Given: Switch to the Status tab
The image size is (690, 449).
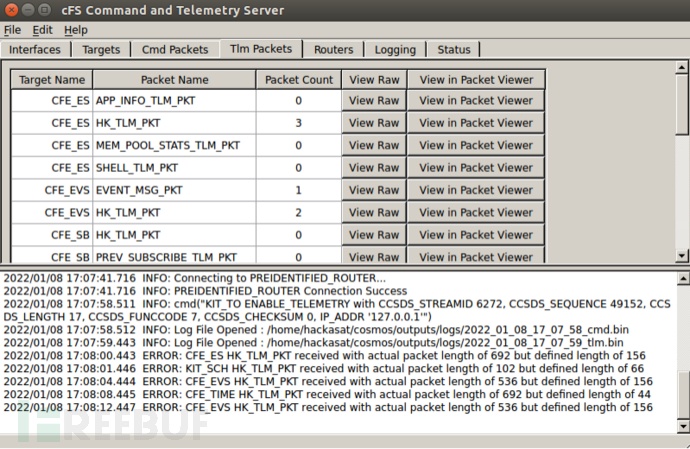Looking at the screenshot, I should [454, 49].
